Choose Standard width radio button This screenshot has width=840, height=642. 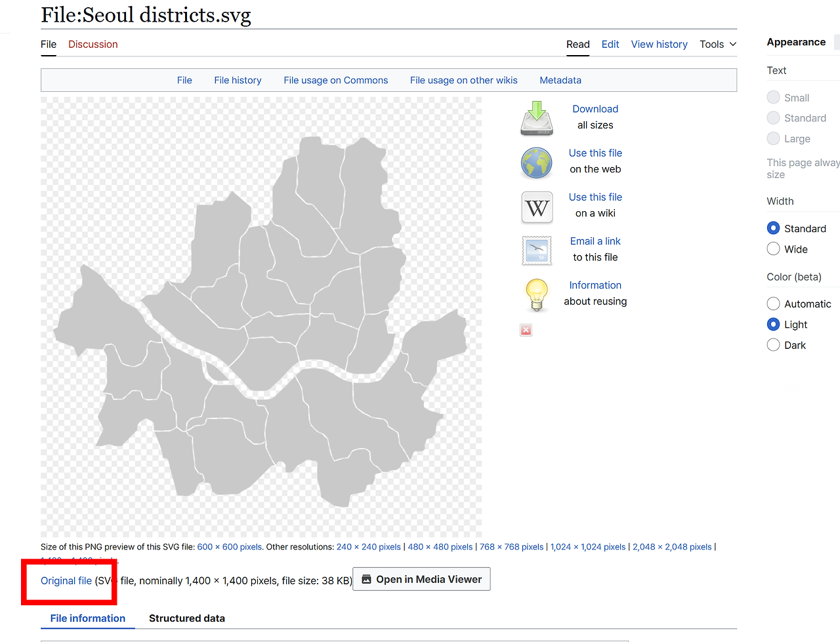pos(773,228)
